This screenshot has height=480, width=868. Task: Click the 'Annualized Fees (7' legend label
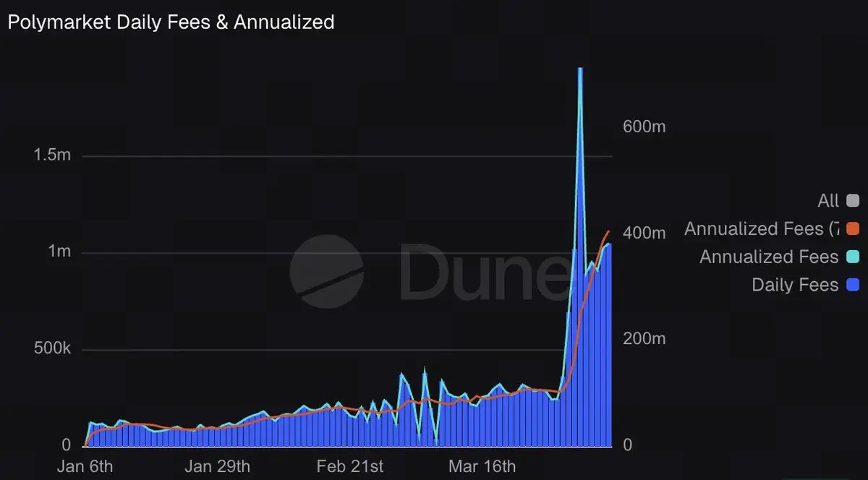tap(762, 229)
